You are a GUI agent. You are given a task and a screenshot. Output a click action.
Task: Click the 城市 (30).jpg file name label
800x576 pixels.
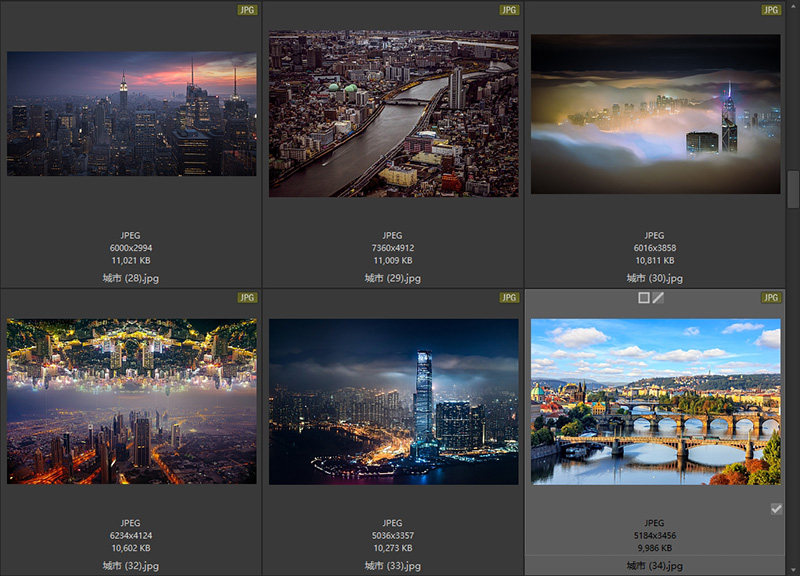(655, 278)
